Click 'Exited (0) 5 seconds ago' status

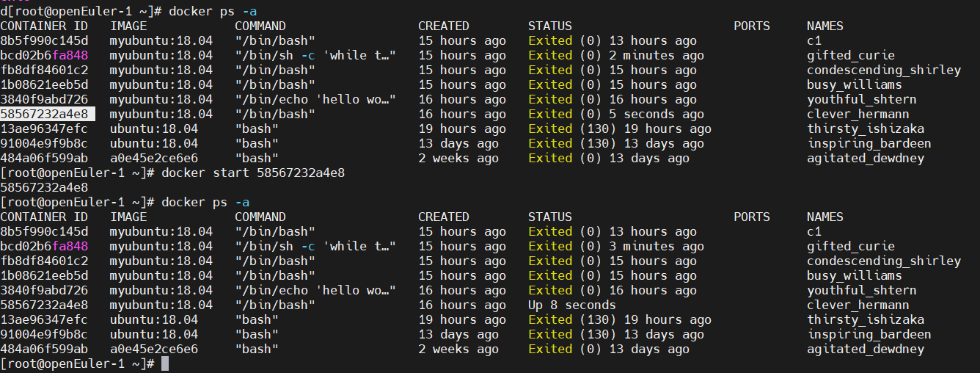click(x=616, y=114)
